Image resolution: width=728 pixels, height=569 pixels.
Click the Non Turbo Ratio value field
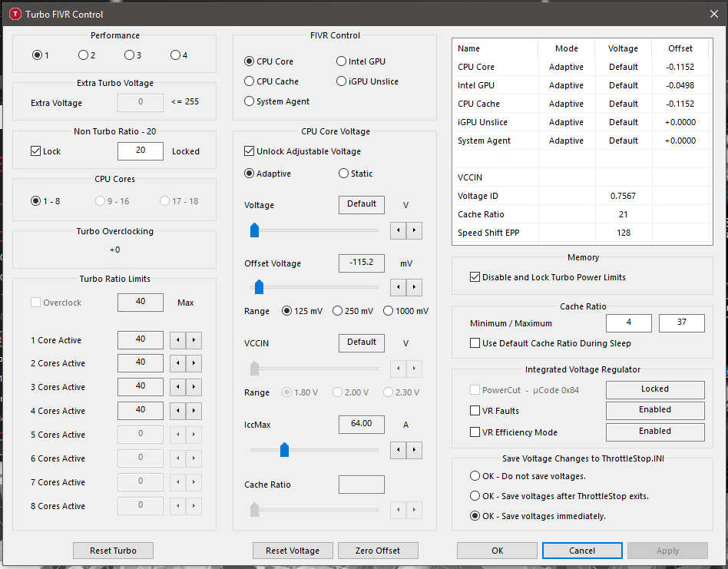pyautogui.click(x=141, y=151)
